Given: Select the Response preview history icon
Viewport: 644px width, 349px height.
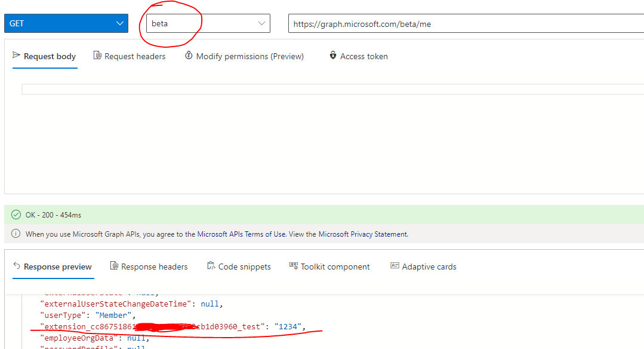Looking at the screenshot, I should point(16,267).
